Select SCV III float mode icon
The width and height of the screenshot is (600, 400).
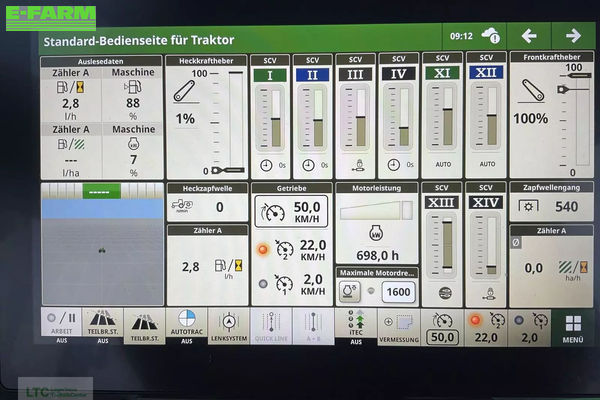(x=358, y=165)
